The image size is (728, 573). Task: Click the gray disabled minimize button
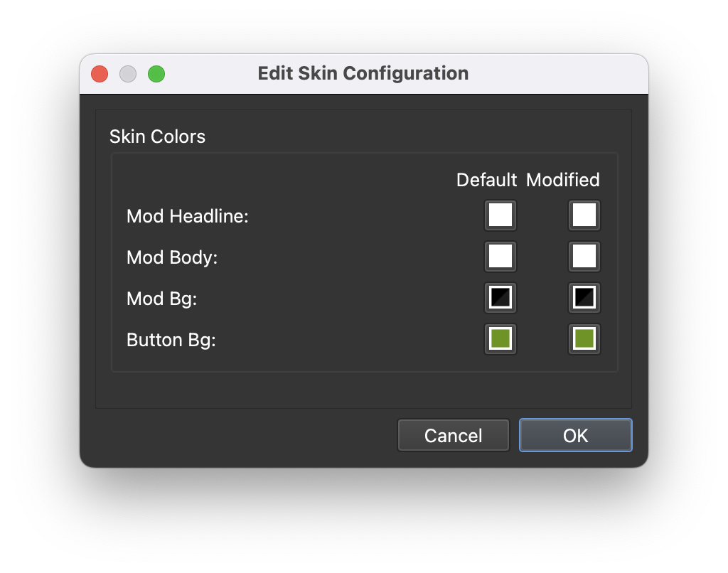[128, 74]
